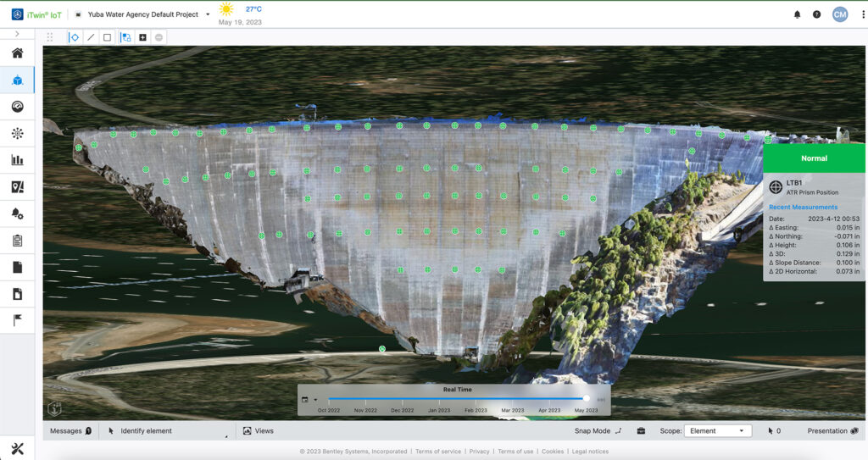Open the Yuba Water Agency project dropdown
Image resolution: width=868 pixels, height=460 pixels.
point(208,14)
